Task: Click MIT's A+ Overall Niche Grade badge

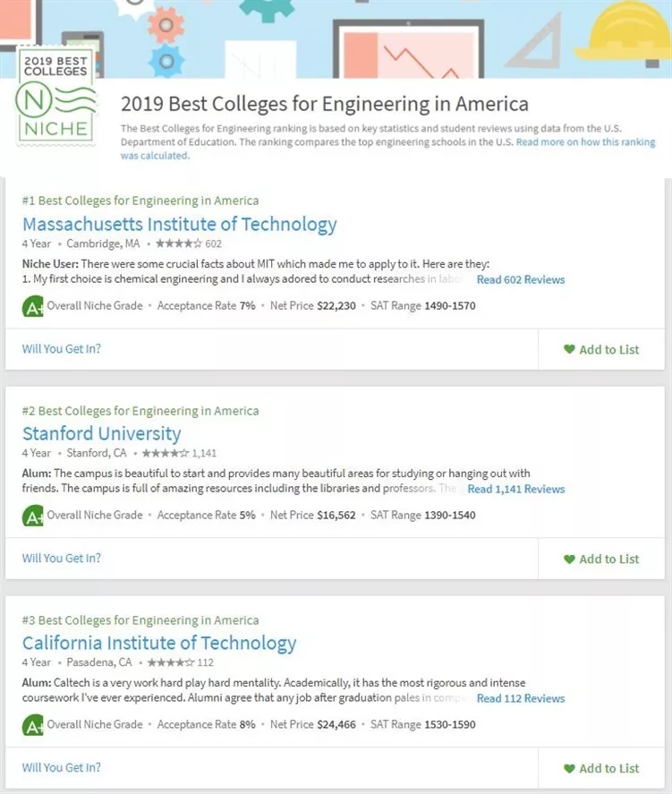Action: pyautogui.click(x=32, y=306)
